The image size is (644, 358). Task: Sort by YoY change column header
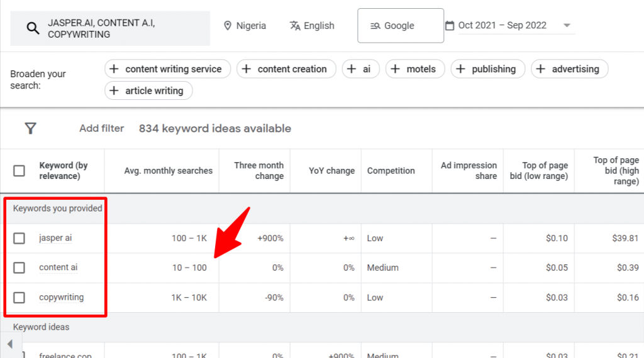(331, 171)
